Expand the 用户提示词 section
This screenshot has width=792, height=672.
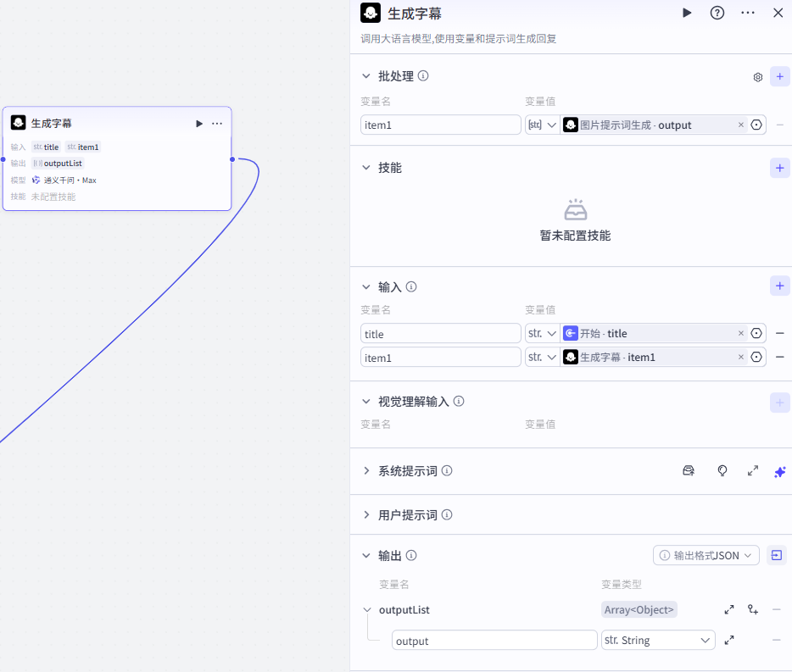pos(366,515)
